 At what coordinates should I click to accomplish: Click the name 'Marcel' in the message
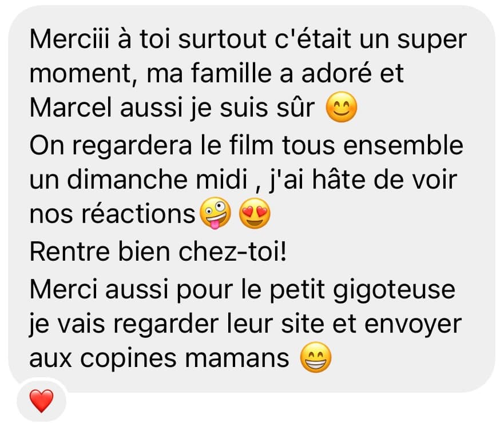point(71,107)
